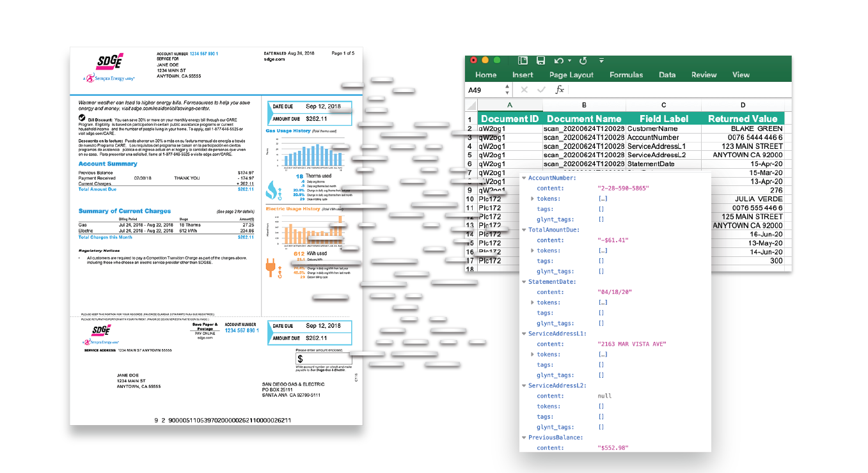868x473 pixels.
Task: Expand tokens under TotalAmountDue
Action: [x=533, y=251]
